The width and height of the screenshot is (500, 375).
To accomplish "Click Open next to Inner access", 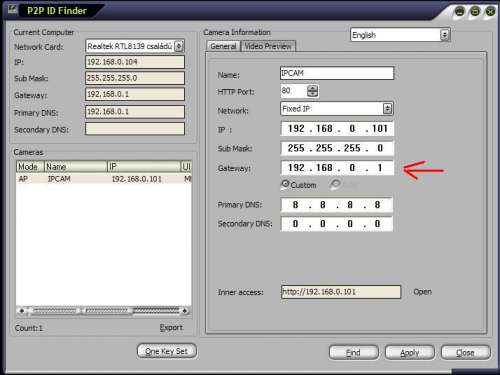I will point(422,292).
